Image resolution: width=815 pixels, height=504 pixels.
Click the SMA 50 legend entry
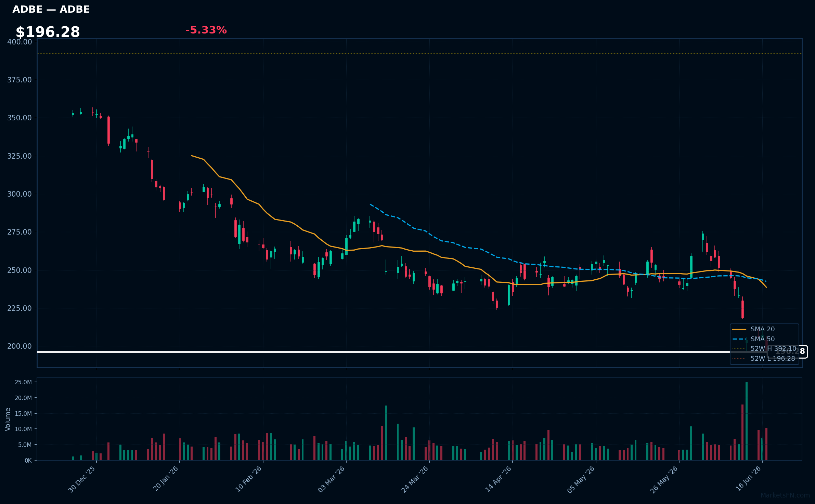click(753, 339)
